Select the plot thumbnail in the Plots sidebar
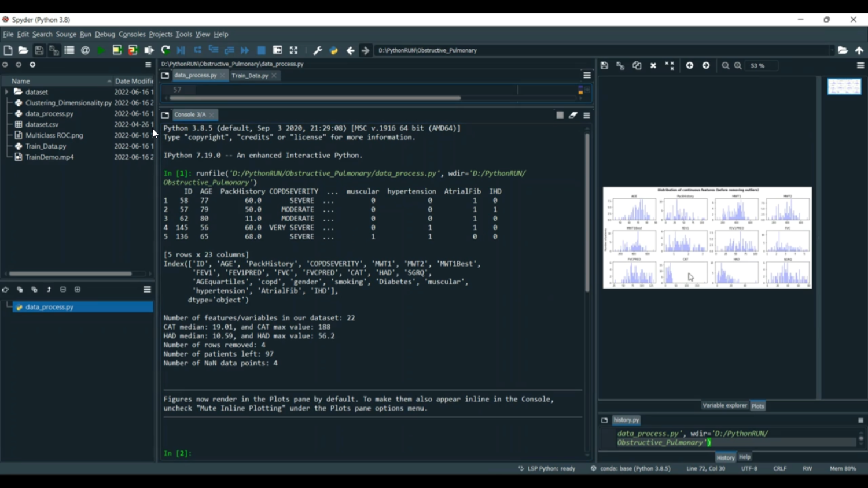 (x=844, y=87)
